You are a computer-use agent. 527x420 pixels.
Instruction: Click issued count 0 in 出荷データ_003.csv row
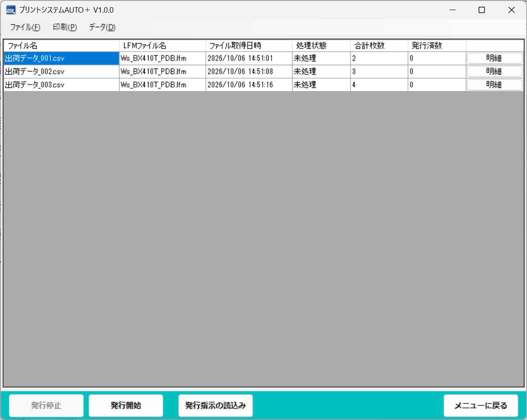tap(437, 85)
